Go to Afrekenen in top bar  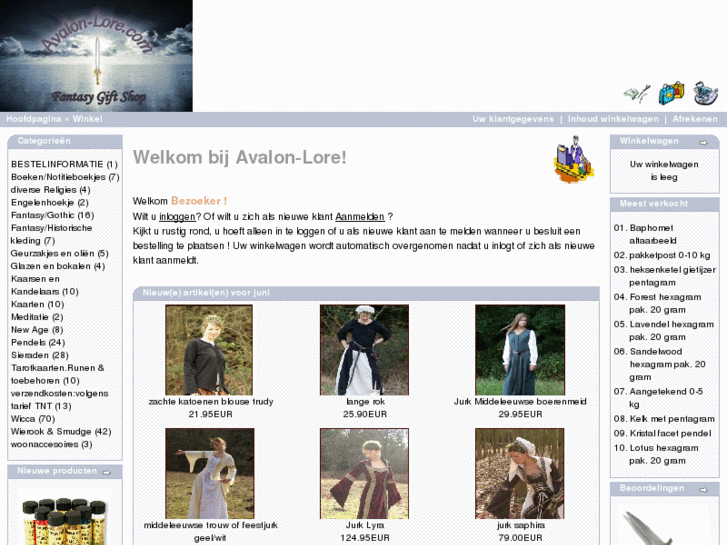point(695,119)
